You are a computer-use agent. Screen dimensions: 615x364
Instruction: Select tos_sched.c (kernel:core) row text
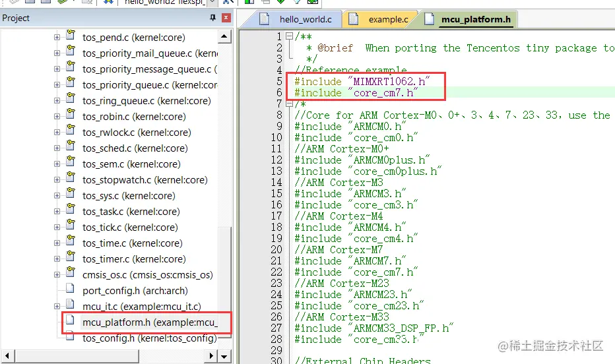(x=135, y=148)
